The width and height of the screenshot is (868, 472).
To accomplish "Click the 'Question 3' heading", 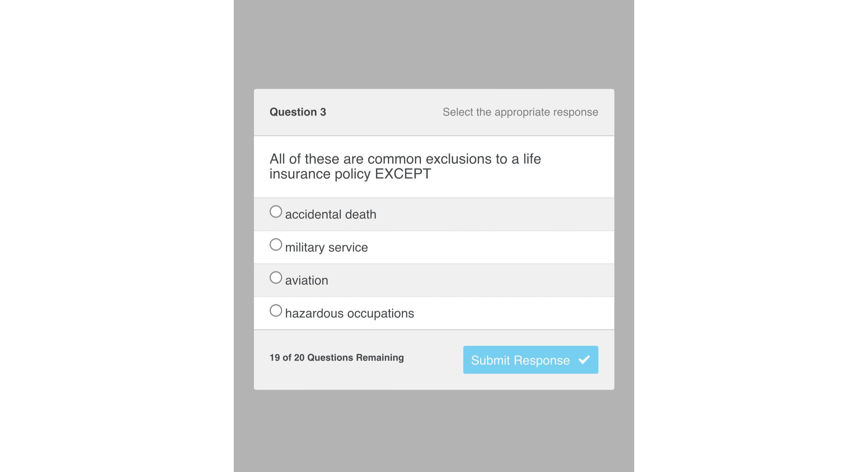I will coord(298,112).
